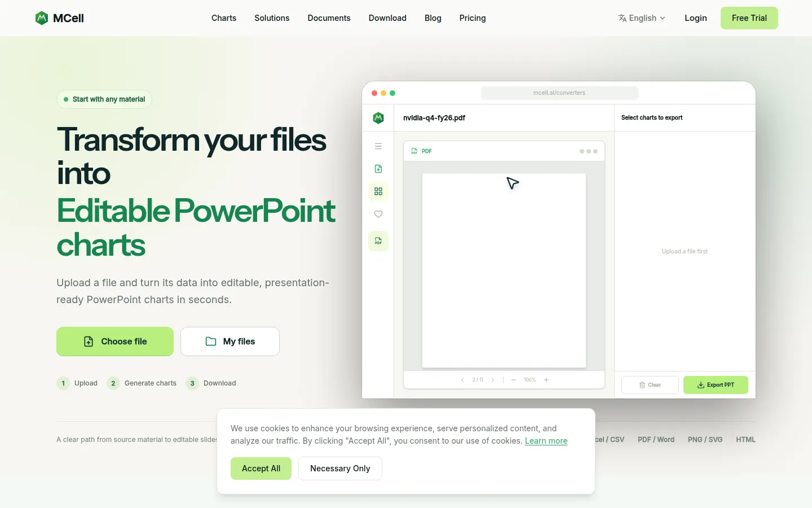Click the nvidia-q4-fy26.pdf file name
Screen dimensions: 812x508
pyautogui.click(x=434, y=118)
